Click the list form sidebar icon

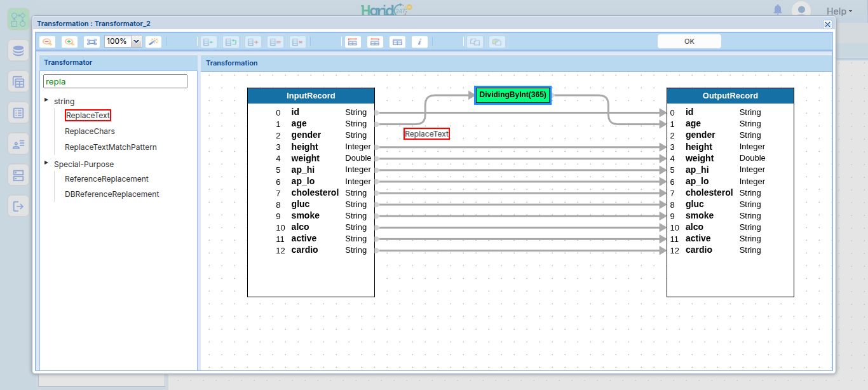[18, 113]
